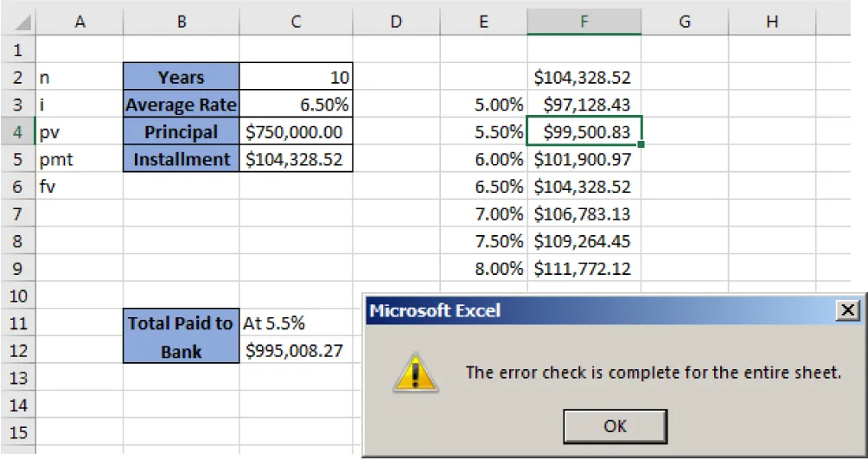Select row 4 header

17,132
